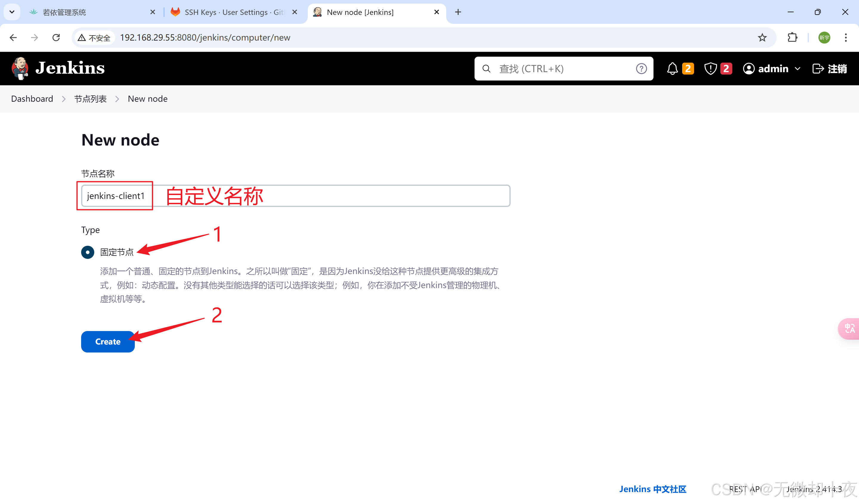Reload the page
The image size is (859, 504).
click(56, 38)
